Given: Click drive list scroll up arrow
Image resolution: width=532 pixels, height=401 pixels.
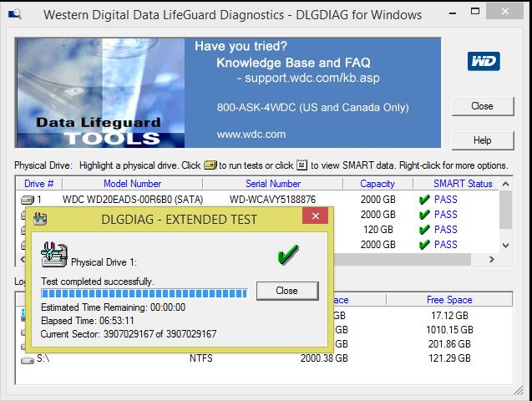Looking at the screenshot, I should tap(505, 185).
